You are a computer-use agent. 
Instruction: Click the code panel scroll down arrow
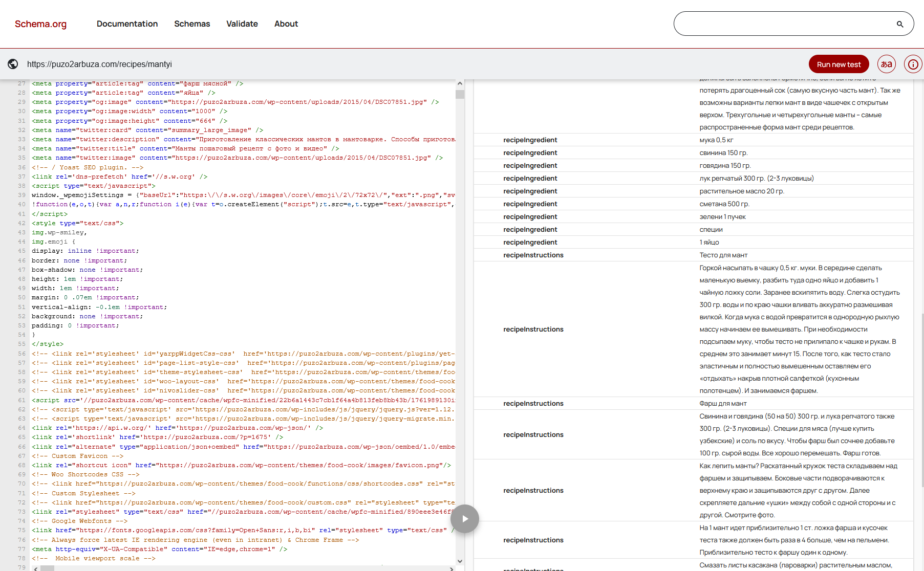coord(460,561)
